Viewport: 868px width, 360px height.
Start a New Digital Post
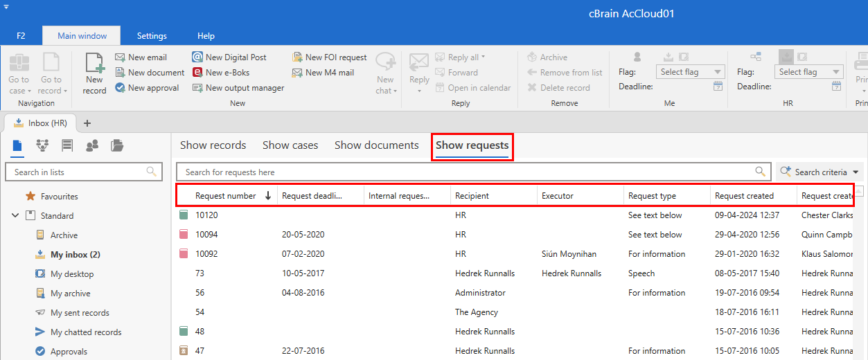click(x=197, y=57)
